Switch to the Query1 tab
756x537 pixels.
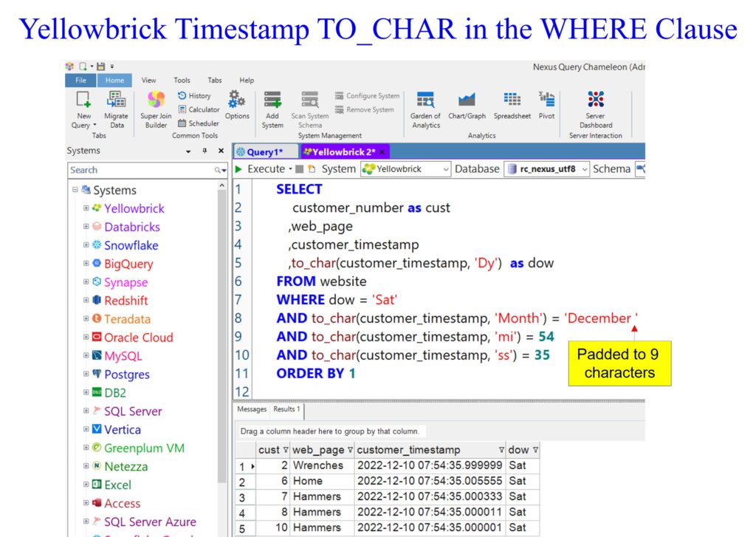265,151
